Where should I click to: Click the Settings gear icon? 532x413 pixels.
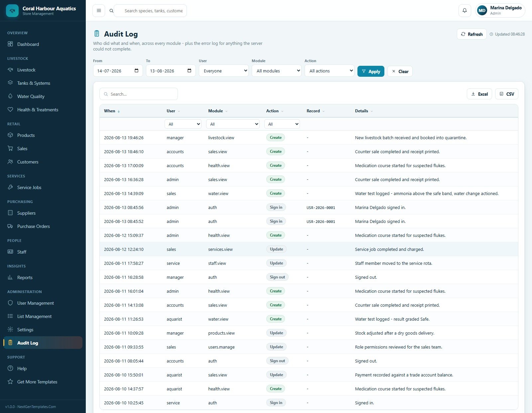click(x=10, y=330)
